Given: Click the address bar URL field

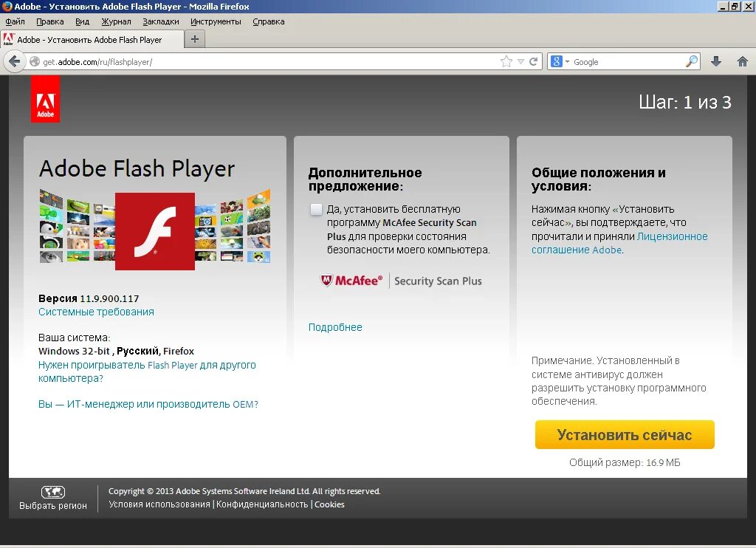Looking at the screenshot, I should coord(270,62).
